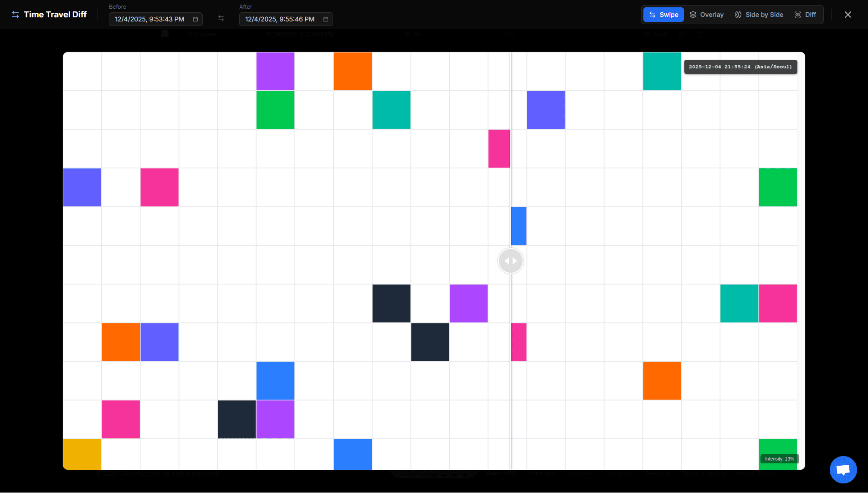Close the Time Travel Diff viewer

click(847, 15)
